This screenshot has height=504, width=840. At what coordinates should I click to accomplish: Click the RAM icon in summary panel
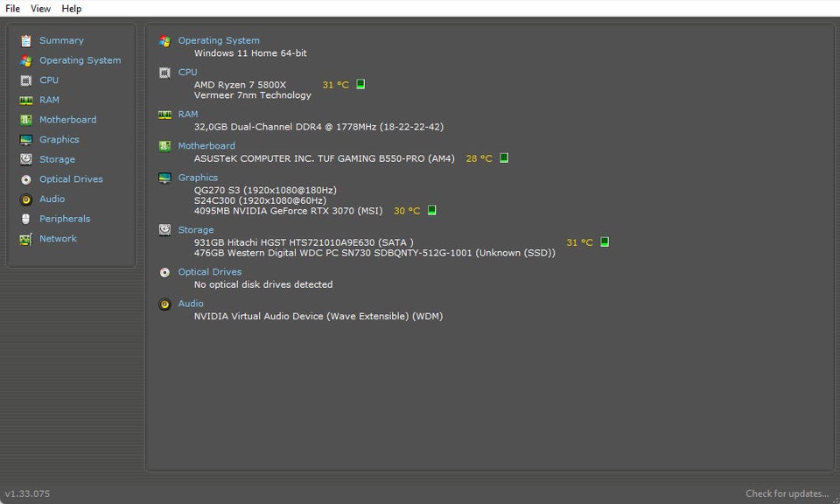pyautogui.click(x=164, y=115)
